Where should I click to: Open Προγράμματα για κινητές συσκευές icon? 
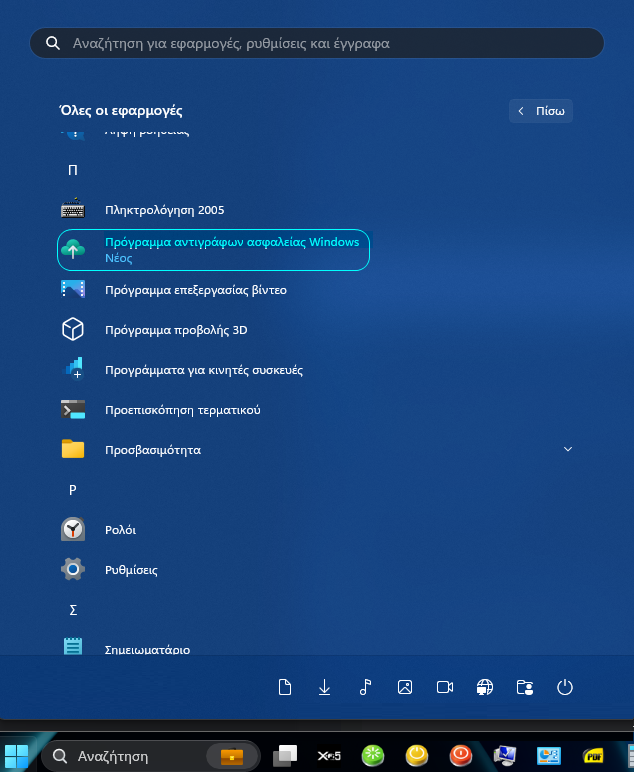click(x=74, y=369)
